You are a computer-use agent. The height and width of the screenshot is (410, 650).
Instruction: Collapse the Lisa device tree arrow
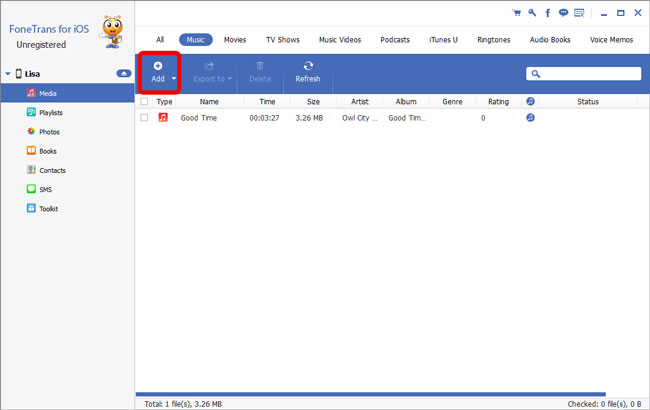(x=7, y=74)
